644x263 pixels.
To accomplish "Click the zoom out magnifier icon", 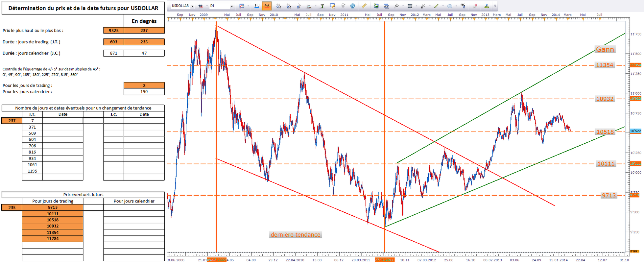I will tap(288, 6).
